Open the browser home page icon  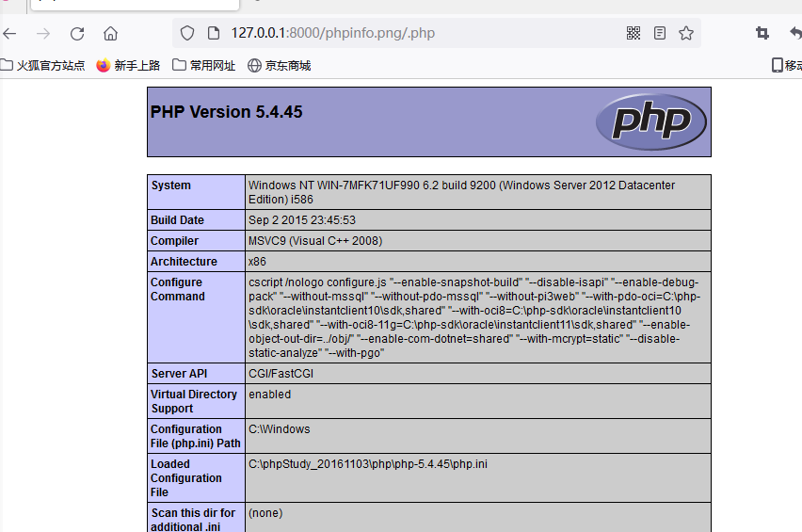point(110,34)
